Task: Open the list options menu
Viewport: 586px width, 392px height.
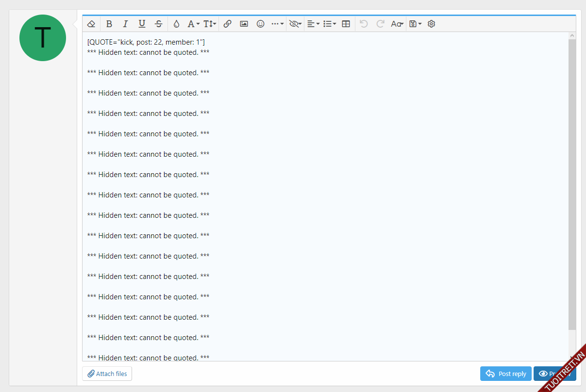Action: [x=330, y=24]
